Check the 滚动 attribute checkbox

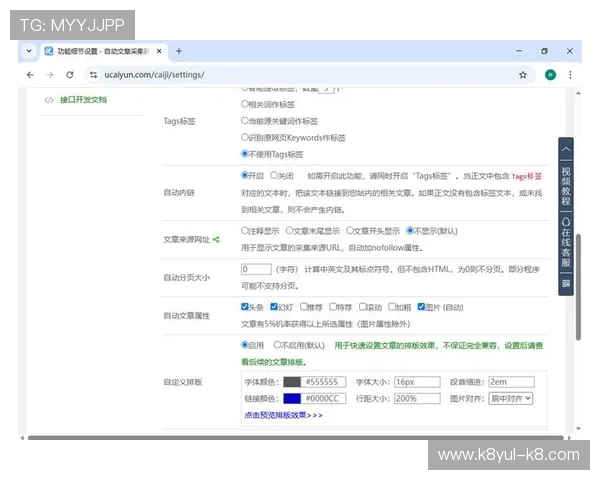tap(362, 307)
